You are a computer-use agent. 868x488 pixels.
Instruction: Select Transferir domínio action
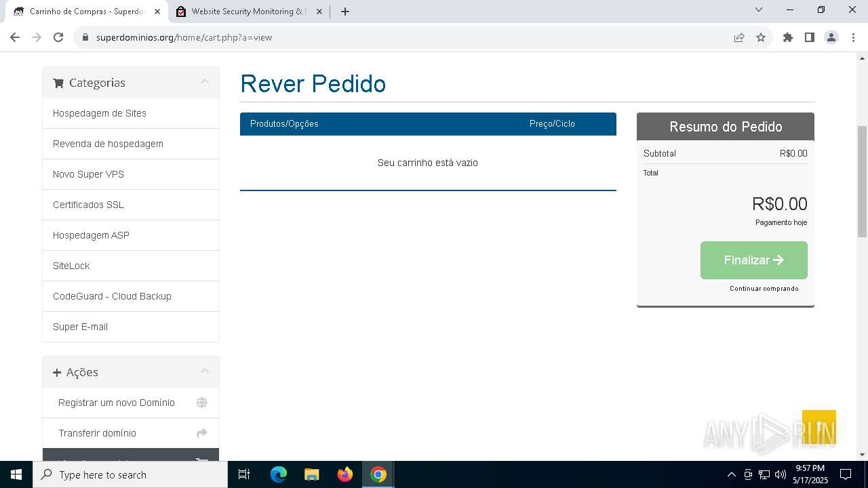[131, 433]
